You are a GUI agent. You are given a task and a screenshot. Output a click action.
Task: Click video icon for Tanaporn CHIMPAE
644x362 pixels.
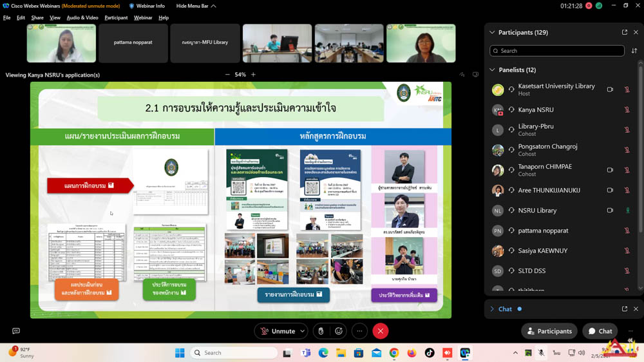click(610, 169)
